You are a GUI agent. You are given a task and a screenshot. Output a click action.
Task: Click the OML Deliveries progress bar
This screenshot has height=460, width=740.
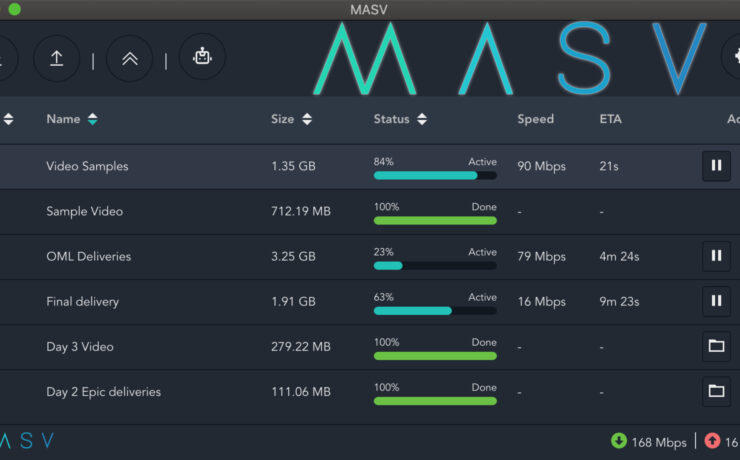click(x=435, y=266)
